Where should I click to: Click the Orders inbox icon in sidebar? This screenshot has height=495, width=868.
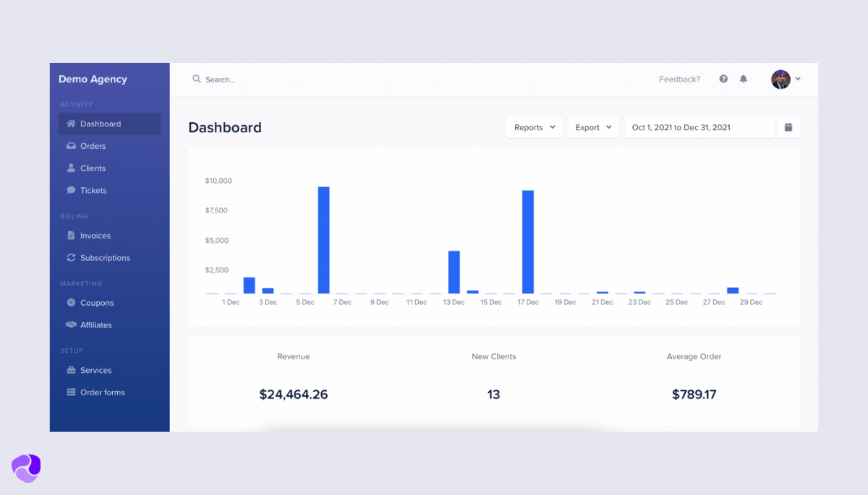pyautogui.click(x=71, y=146)
